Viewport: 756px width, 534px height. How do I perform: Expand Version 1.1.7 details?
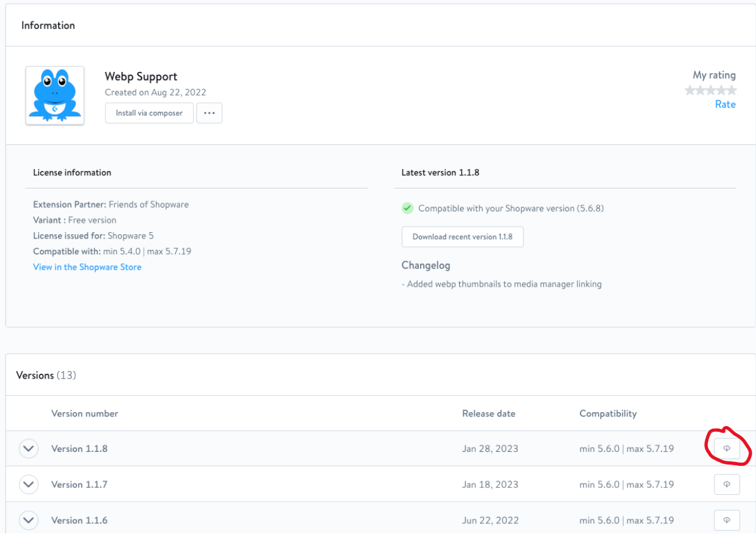pos(28,484)
